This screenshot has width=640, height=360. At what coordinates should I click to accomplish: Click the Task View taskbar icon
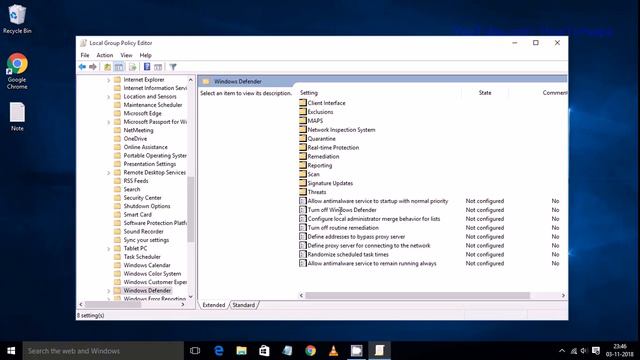(195, 351)
